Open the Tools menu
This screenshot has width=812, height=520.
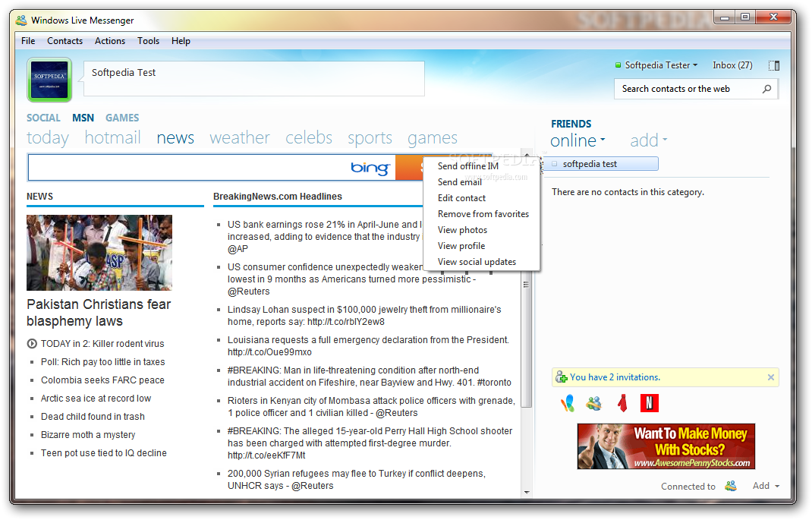[148, 41]
